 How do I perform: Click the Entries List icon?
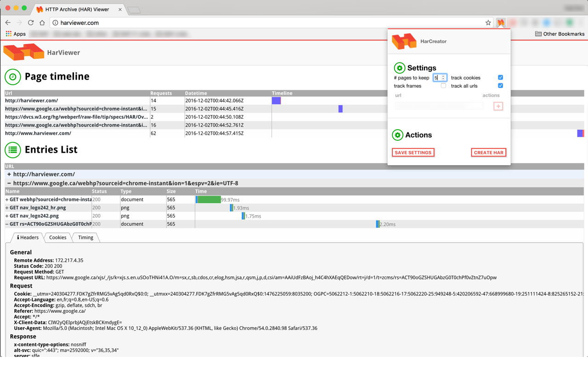(x=13, y=149)
